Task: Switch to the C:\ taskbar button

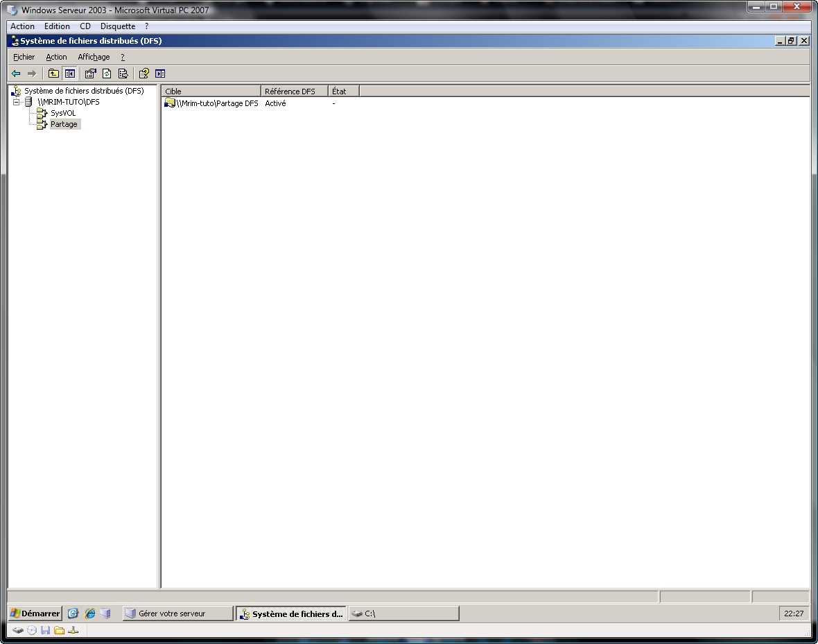Action: click(x=403, y=613)
